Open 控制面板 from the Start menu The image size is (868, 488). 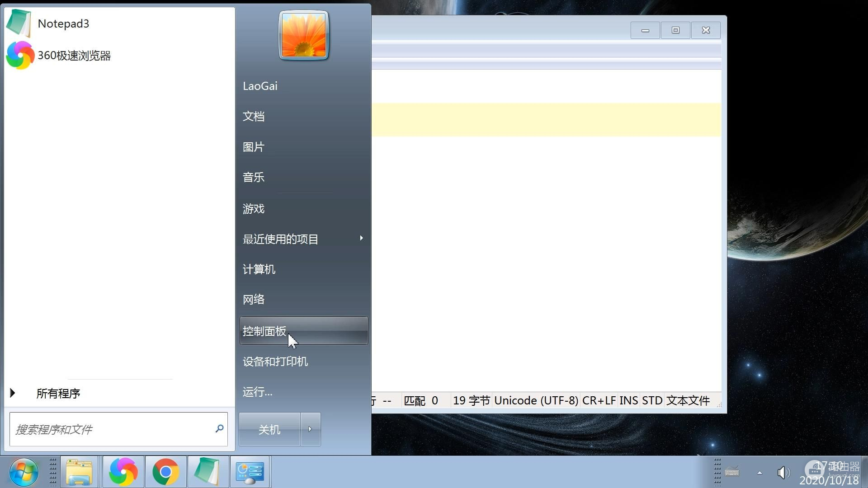click(265, 331)
